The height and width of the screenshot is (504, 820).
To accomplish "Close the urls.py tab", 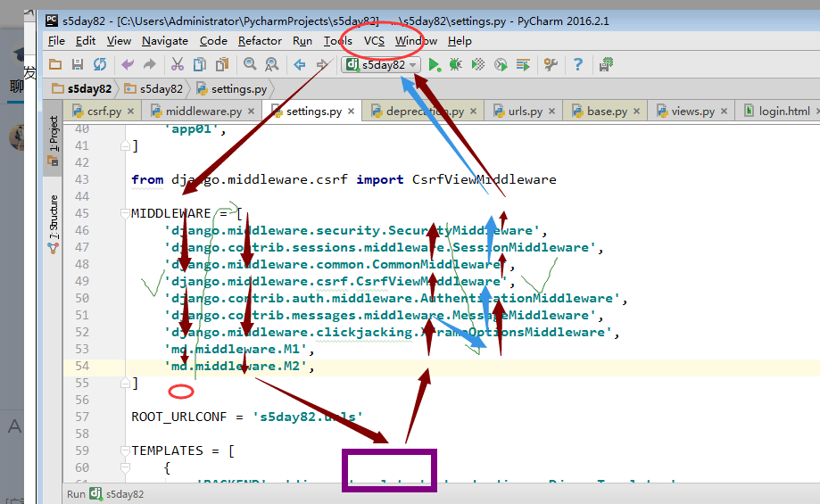I will tap(551, 112).
